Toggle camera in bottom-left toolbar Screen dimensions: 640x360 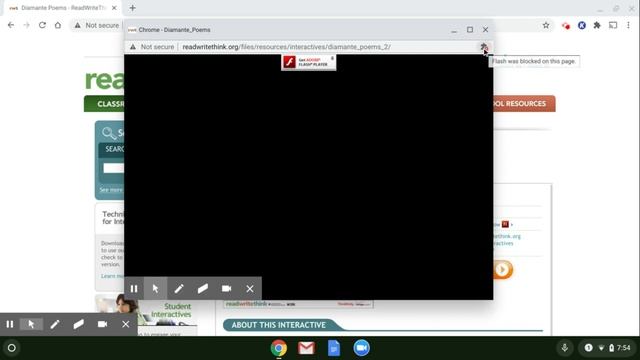coord(102,324)
